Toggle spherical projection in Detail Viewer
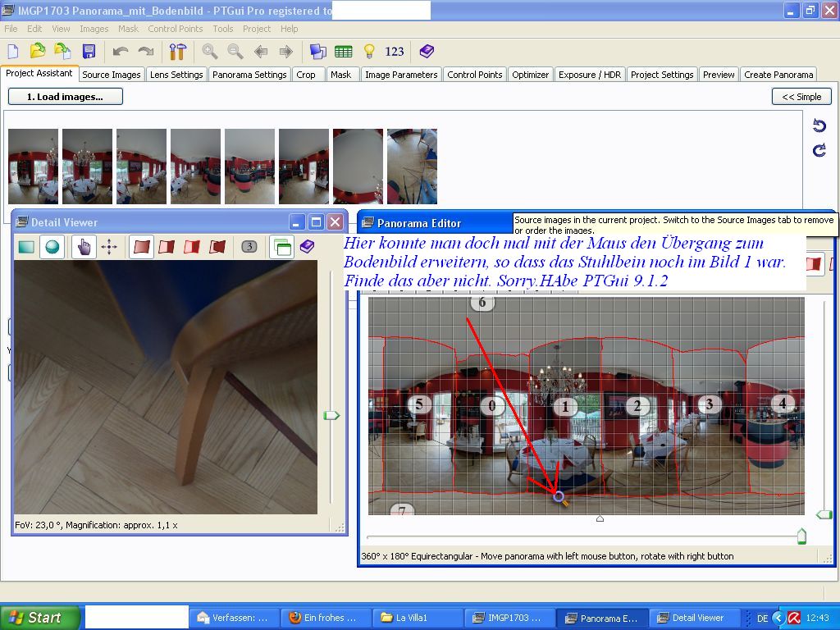 tap(52, 246)
